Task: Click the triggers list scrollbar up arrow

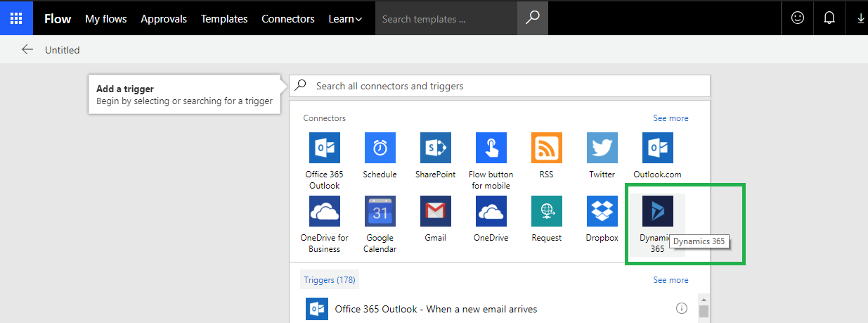Action: click(704, 299)
